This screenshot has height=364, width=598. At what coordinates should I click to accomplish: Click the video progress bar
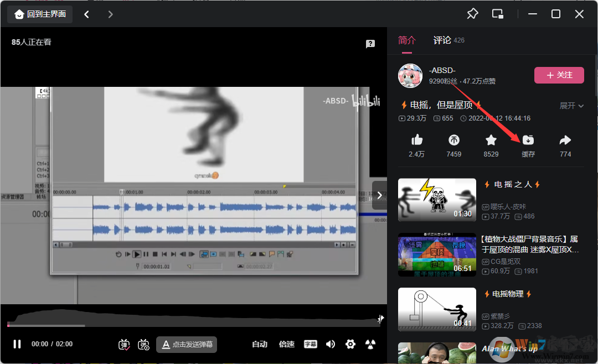point(194,325)
